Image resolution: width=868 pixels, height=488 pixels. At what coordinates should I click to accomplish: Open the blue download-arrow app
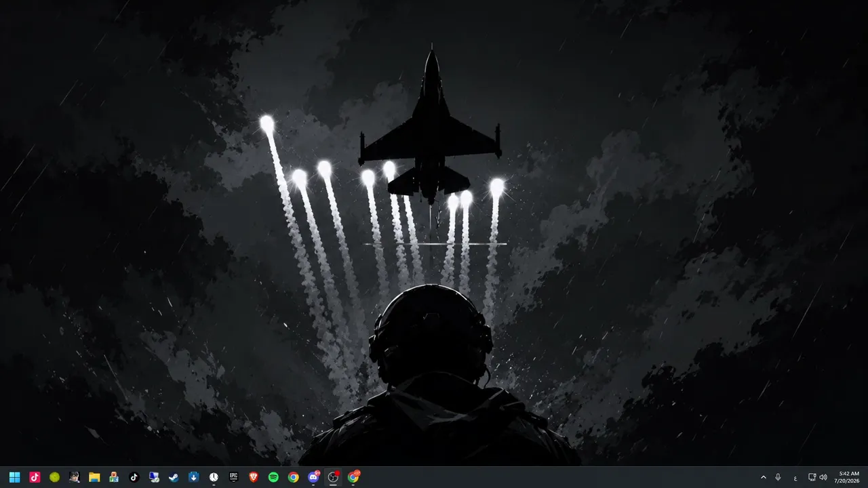[193, 477]
